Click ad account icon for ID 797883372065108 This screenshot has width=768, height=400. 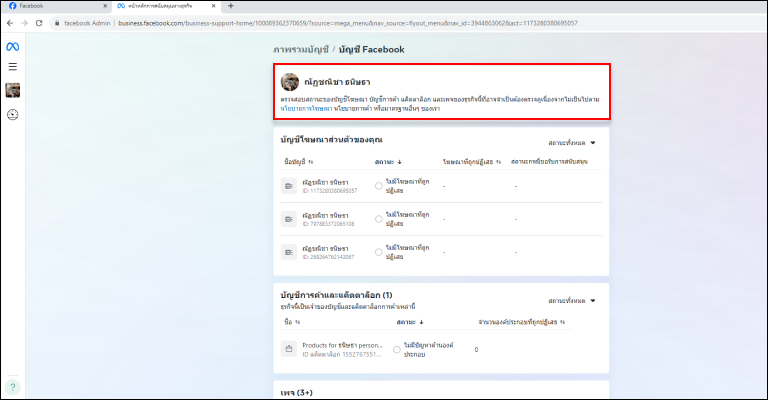pos(289,219)
